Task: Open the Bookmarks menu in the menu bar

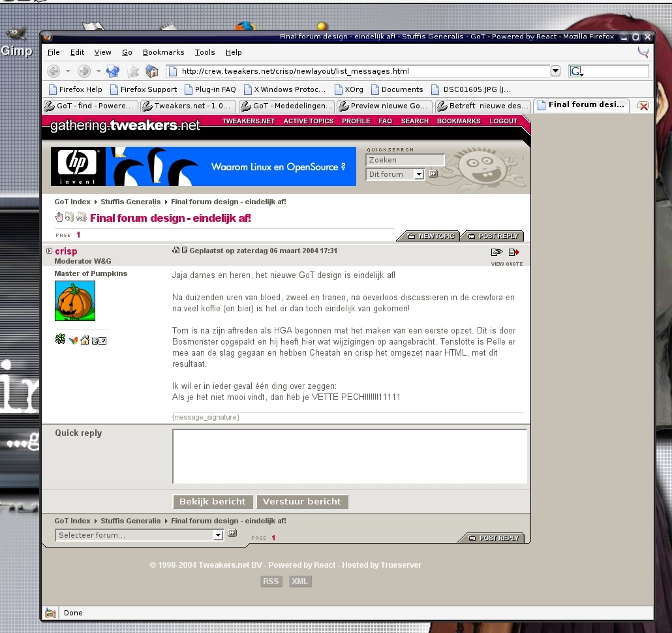Action: [x=163, y=52]
